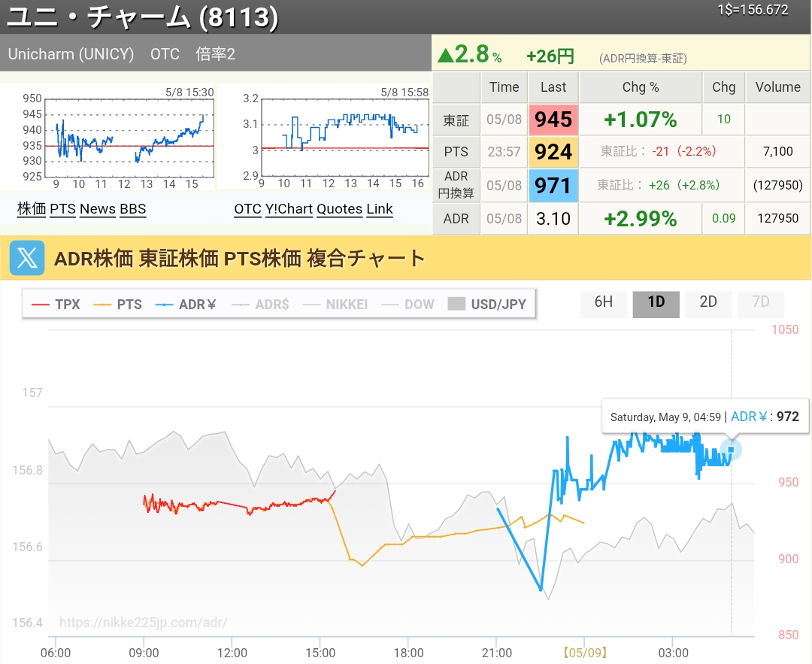Enable the DOW series in legend
Viewport: 812px width, 664px height.
click(408, 304)
